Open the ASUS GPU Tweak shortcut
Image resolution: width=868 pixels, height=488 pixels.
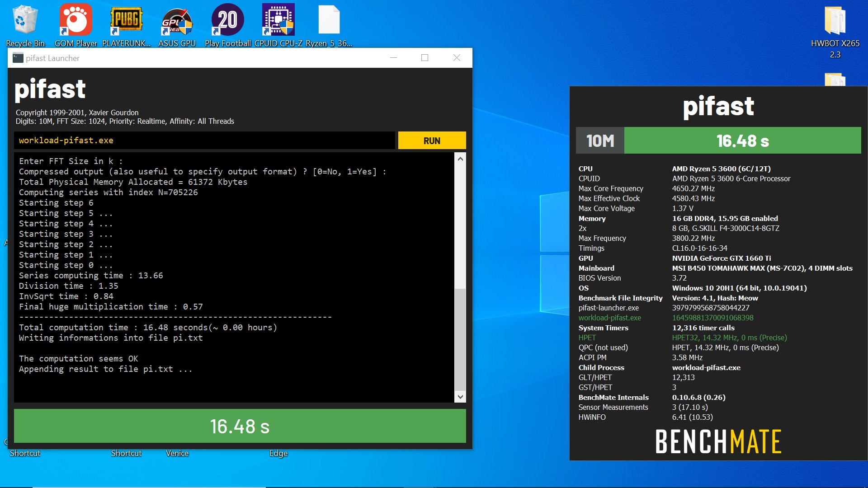[177, 26]
